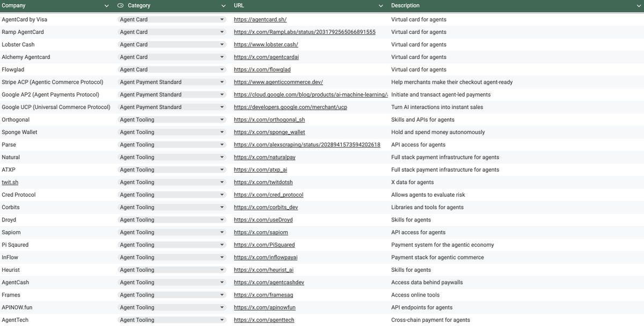Open the x.com/sponge_wallet link

(269, 132)
